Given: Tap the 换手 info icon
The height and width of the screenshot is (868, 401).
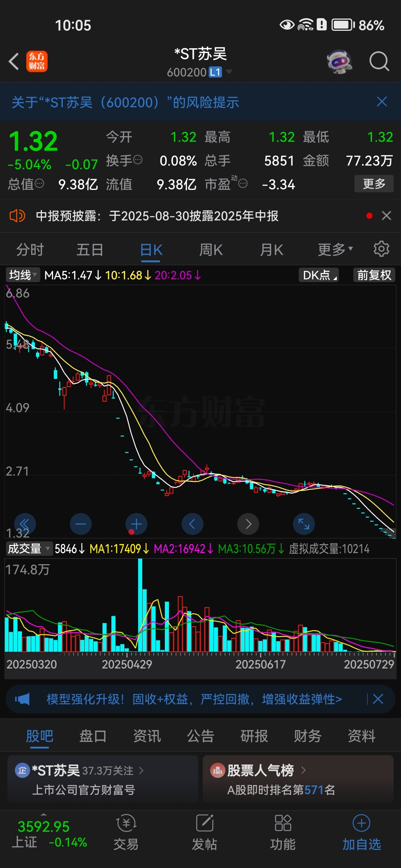Looking at the screenshot, I should tap(138, 160).
